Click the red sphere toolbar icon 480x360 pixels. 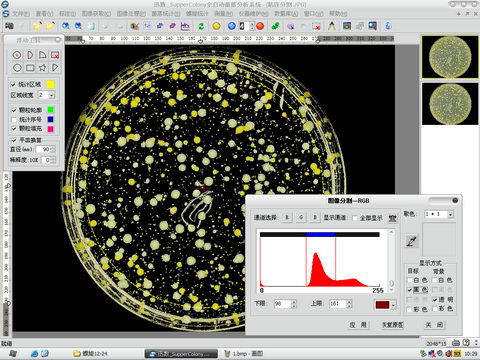click(x=261, y=26)
